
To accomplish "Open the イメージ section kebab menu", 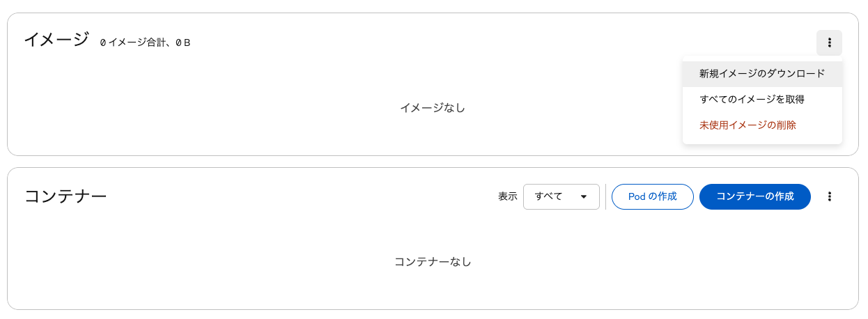I will point(829,43).
